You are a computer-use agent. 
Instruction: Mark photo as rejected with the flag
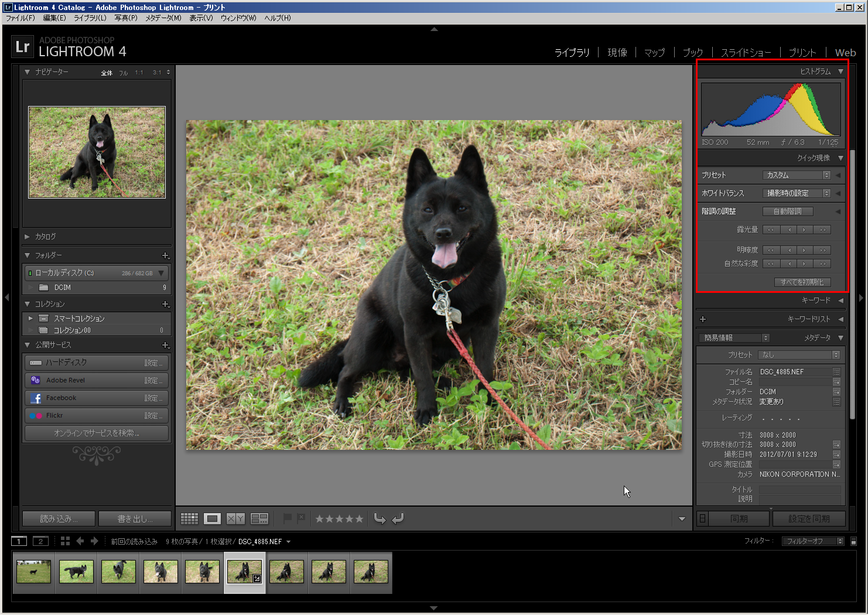pyautogui.click(x=301, y=518)
